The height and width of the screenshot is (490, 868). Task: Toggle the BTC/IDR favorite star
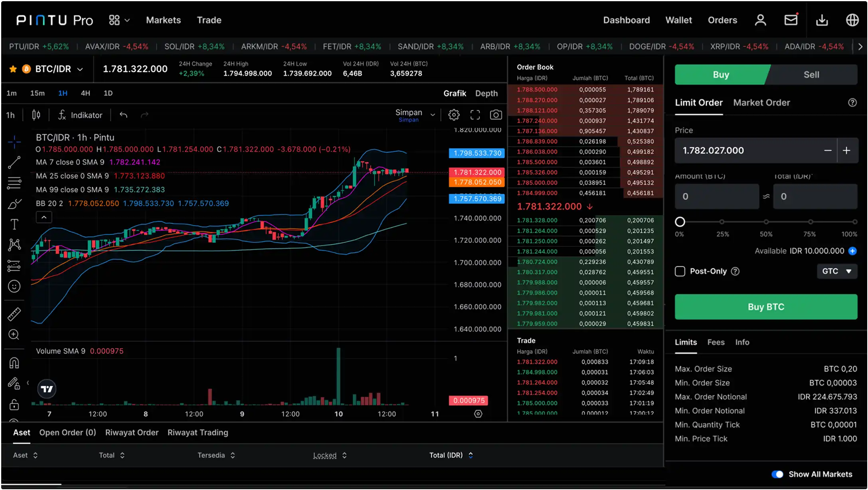click(x=13, y=69)
